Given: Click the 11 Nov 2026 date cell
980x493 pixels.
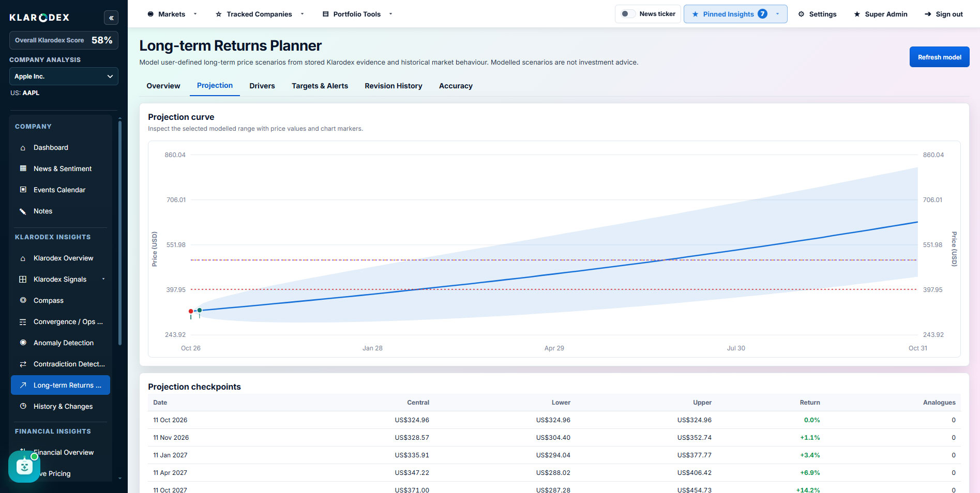Looking at the screenshot, I should coord(171,438).
